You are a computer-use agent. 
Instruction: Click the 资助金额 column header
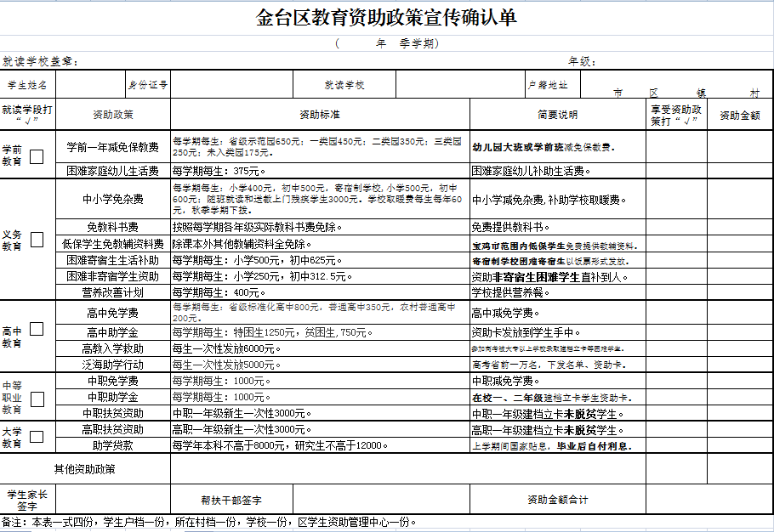(739, 114)
